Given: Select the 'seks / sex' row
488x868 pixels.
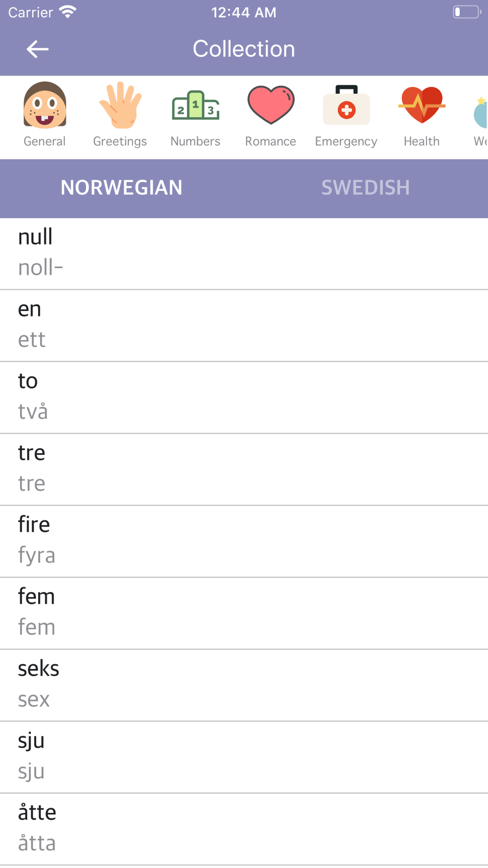Looking at the screenshot, I should click(244, 685).
